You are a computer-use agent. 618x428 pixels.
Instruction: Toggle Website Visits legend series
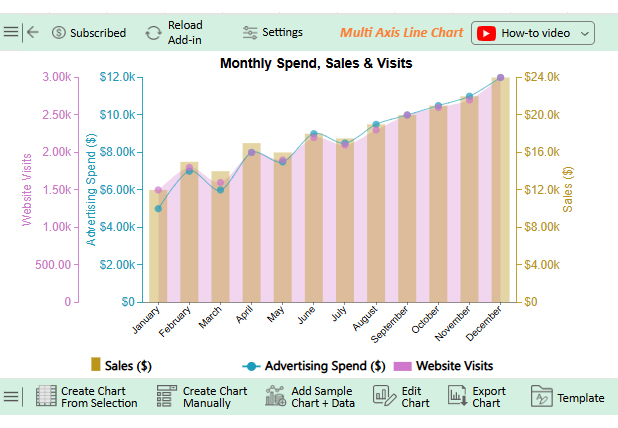(444, 365)
